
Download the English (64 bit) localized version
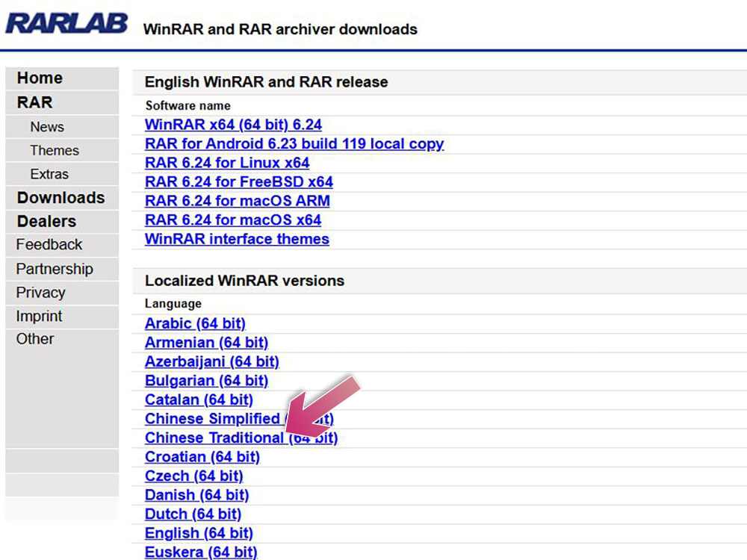(x=199, y=533)
